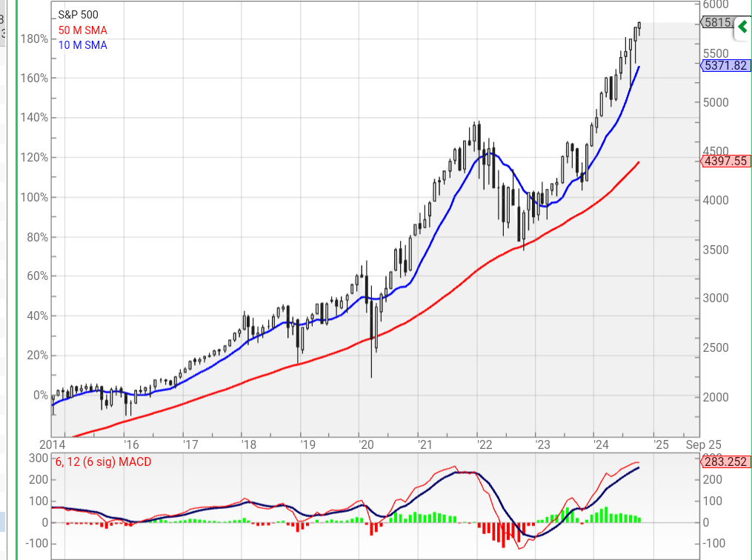This screenshot has width=752, height=560.
Task: Click the 6000 price axis label
Action: [716, 4]
